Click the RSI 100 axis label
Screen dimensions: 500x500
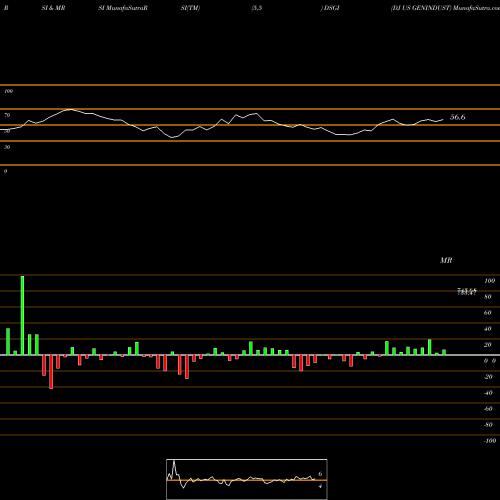(x=8, y=91)
